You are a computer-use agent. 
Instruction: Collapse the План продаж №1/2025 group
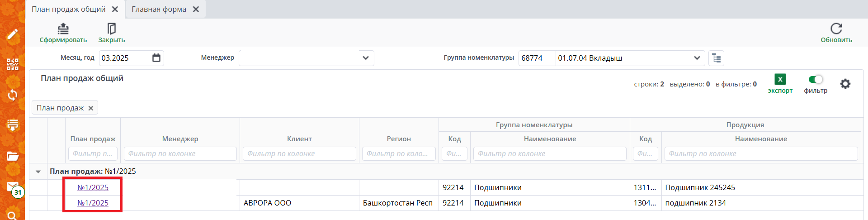pyautogui.click(x=38, y=172)
